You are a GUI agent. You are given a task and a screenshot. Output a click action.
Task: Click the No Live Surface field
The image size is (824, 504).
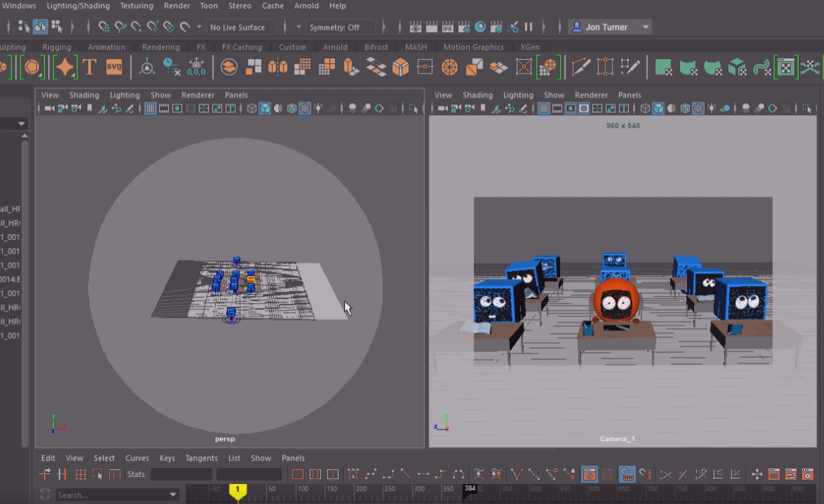coord(241,27)
